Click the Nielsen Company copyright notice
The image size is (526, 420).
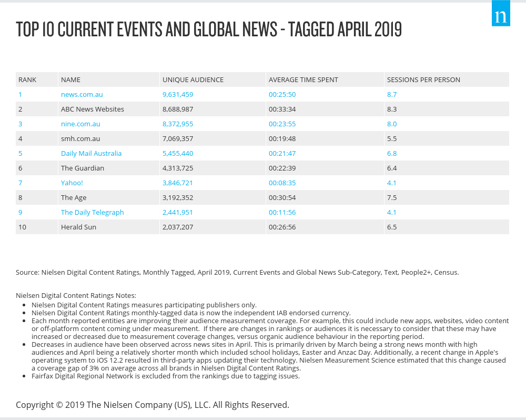click(x=153, y=405)
